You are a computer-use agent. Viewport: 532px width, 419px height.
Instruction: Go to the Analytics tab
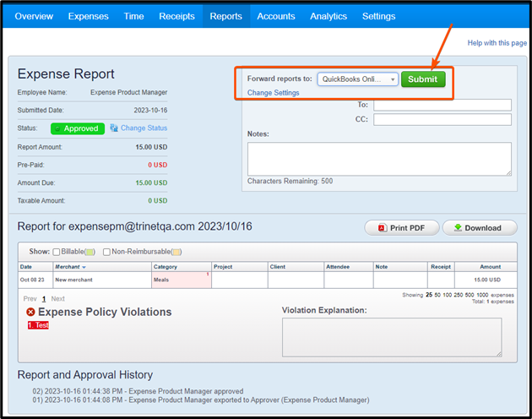coord(328,16)
